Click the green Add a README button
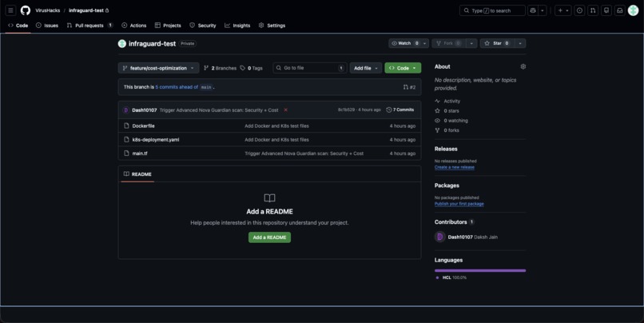 click(x=269, y=237)
